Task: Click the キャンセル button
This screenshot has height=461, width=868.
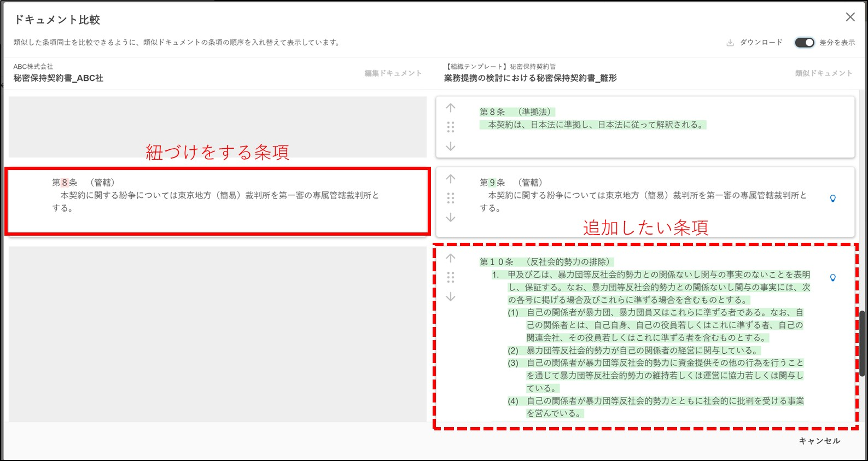Action: (x=819, y=441)
